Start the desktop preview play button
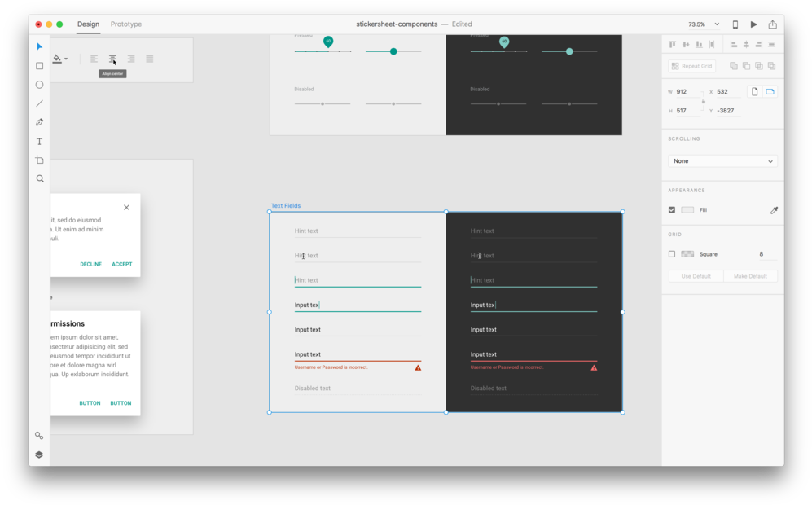The width and height of the screenshot is (812, 505). (x=753, y=24)
